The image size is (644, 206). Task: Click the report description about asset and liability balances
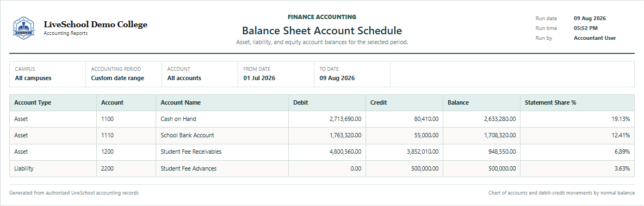(x=321, y=42)
